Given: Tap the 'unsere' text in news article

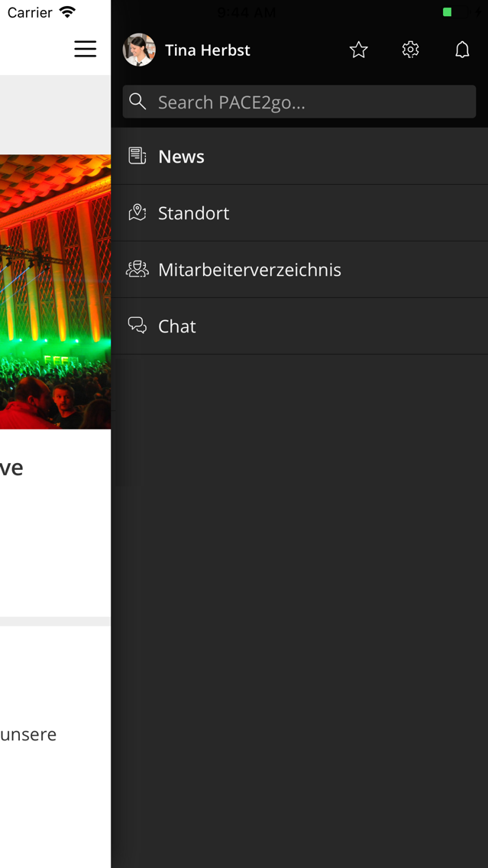Looking at the screenshot, I should tap(28, 734).
